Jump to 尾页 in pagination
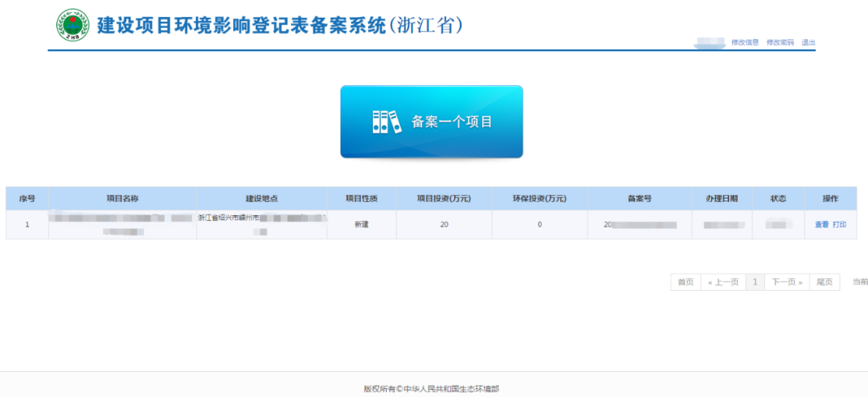868x397 pixels. tap(825, 282)
